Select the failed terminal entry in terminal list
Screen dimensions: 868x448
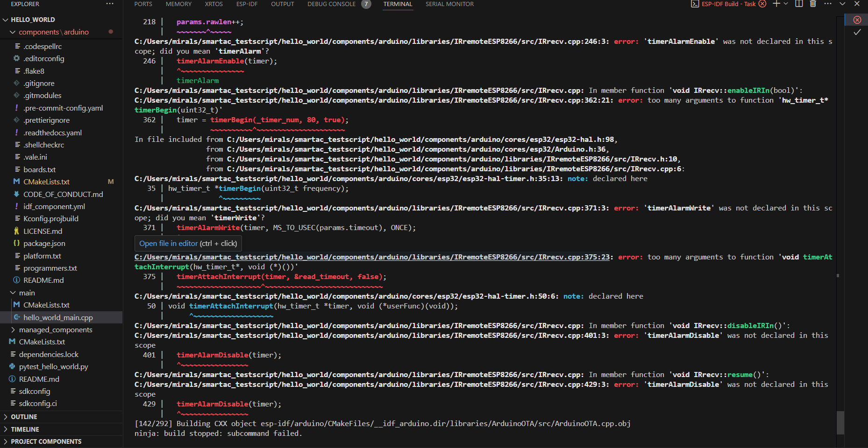point(857,20)
